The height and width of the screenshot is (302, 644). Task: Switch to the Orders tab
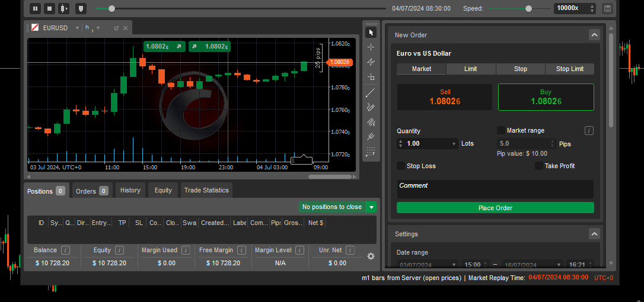(92, 191)
